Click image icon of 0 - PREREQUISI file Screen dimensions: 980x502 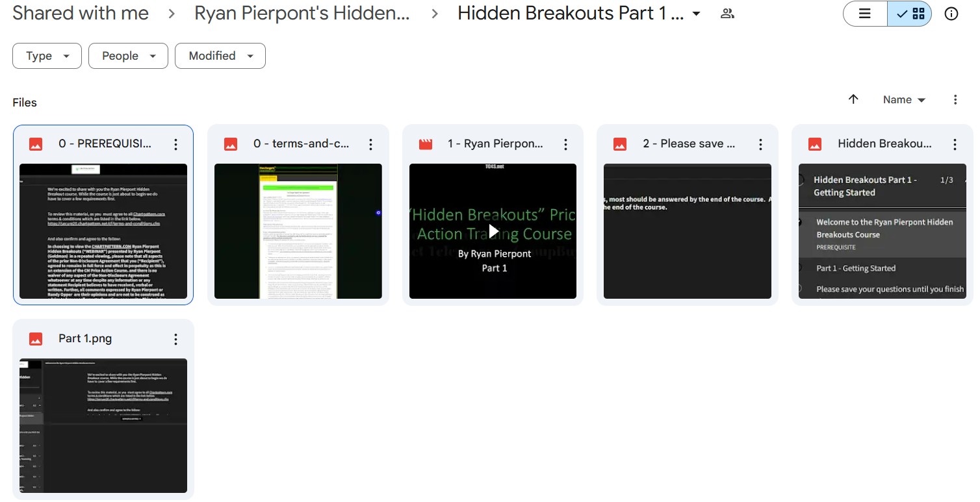[36, 144]
